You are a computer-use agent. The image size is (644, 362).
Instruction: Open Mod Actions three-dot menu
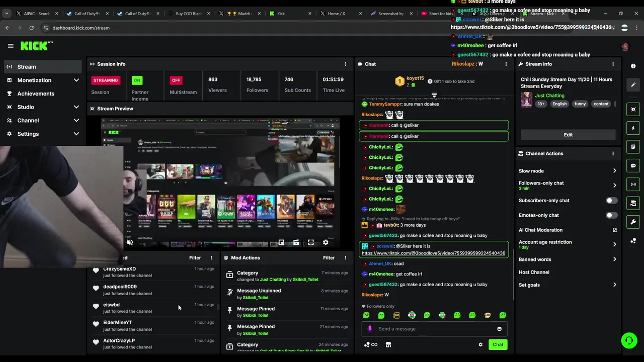coord(345,257)
